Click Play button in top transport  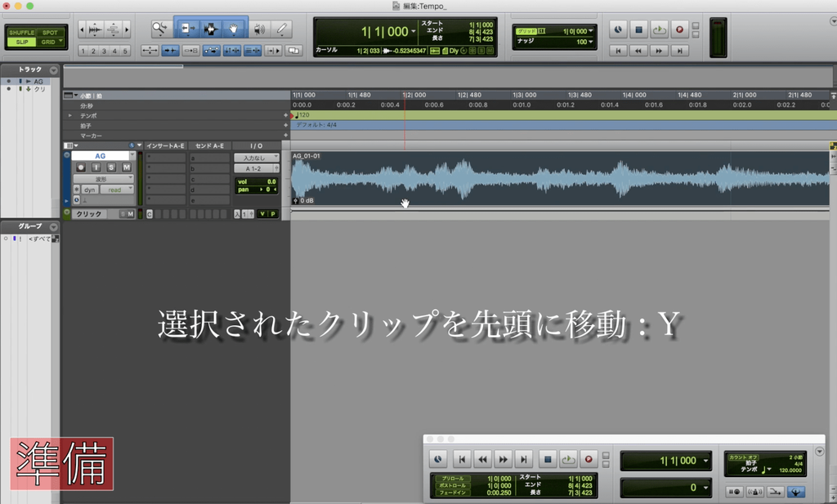[659, 29]
